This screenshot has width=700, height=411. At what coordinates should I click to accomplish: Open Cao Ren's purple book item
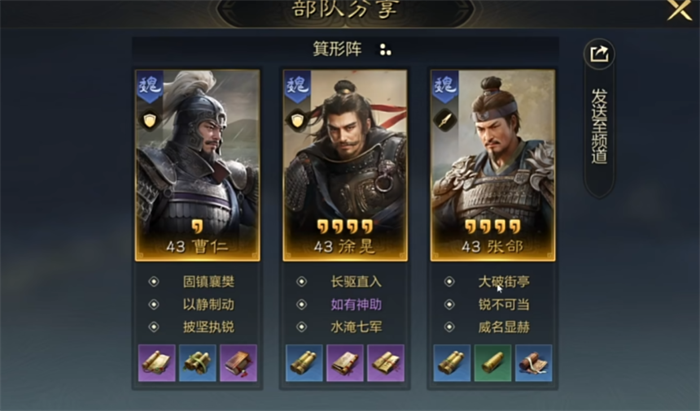click(238, 363)
